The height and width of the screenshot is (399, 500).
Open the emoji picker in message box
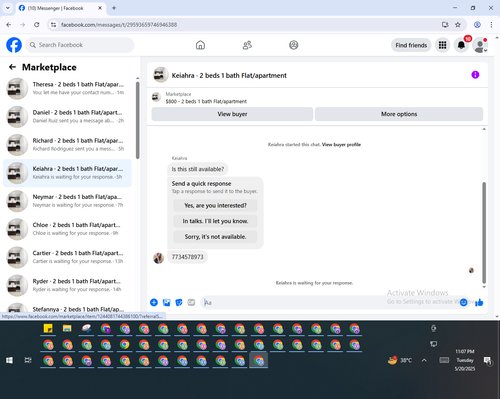point(464,302)
